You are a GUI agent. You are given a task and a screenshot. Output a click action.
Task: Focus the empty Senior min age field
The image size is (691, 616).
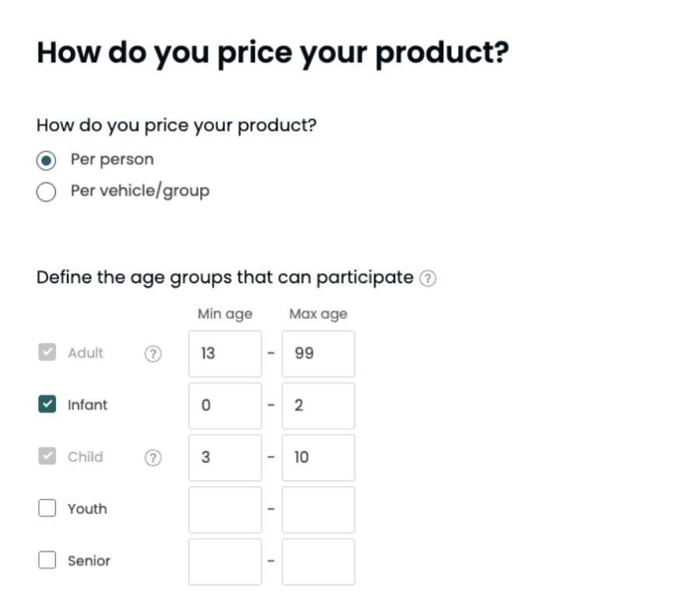tap(225, 562)
